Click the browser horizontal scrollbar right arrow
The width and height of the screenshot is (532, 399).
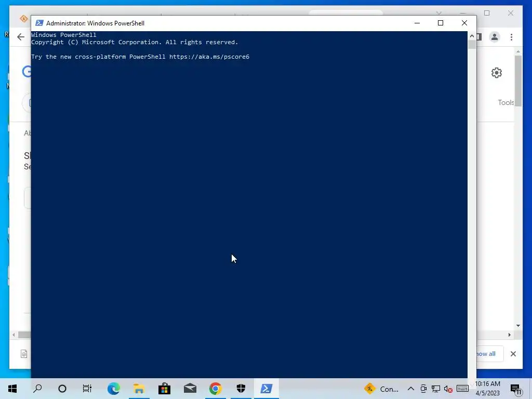tap(509, 335)
